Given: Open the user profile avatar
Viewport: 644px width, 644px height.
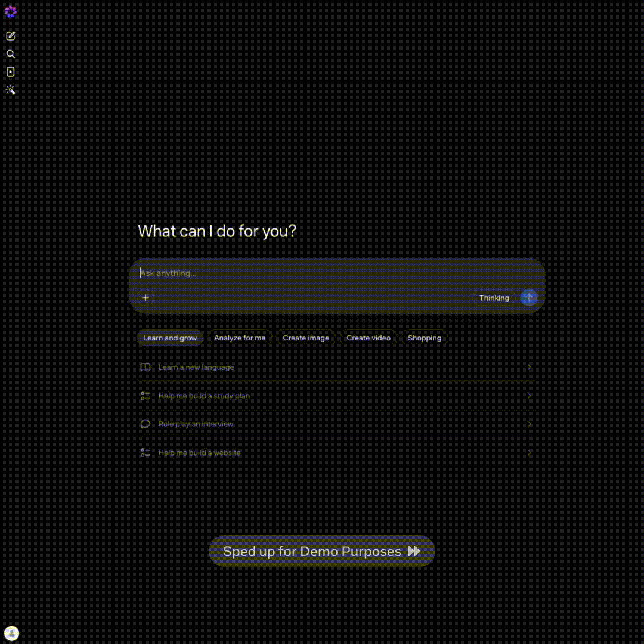Looking at the screenshot, I should point(12,633).
